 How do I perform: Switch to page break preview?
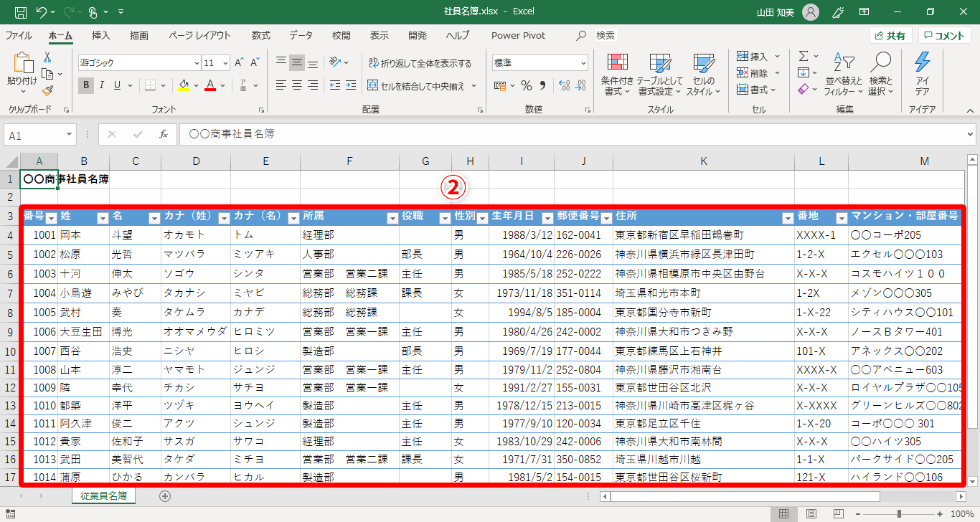click(x=839, y=513)
